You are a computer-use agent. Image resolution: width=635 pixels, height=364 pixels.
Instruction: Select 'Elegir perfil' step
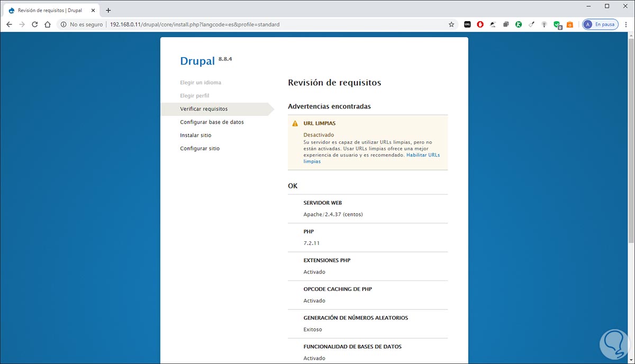point(194,96)
